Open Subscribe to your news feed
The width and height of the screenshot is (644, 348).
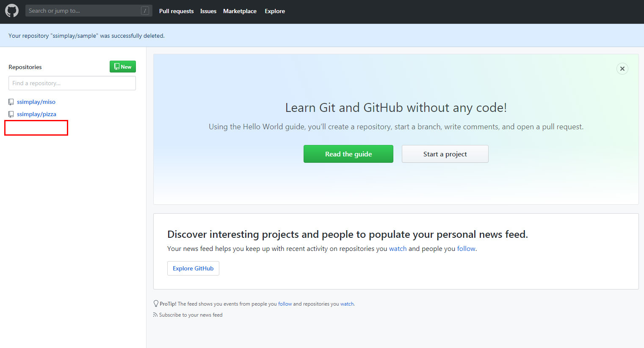(191, 315)
